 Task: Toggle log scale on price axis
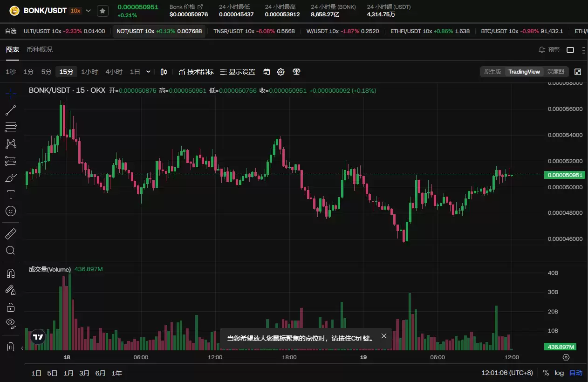point(559,373)
